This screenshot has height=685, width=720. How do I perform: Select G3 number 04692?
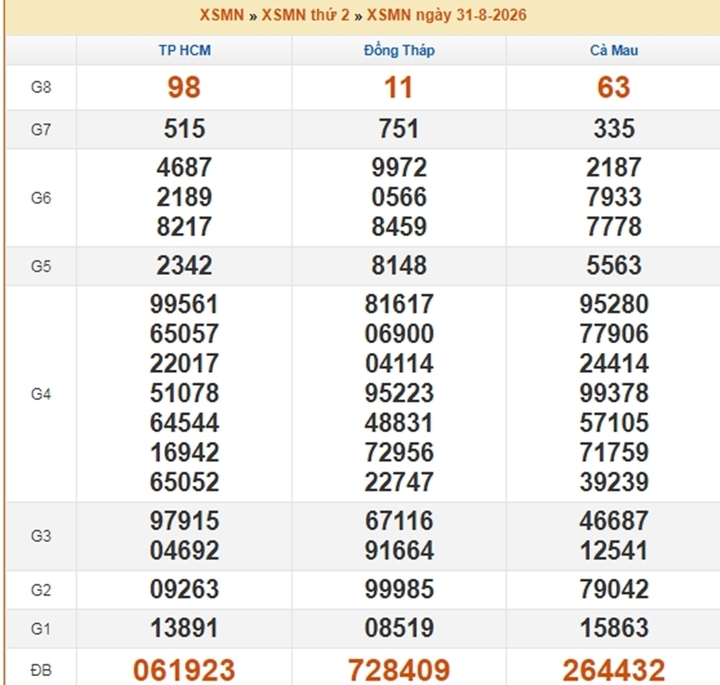pos(184,550)
